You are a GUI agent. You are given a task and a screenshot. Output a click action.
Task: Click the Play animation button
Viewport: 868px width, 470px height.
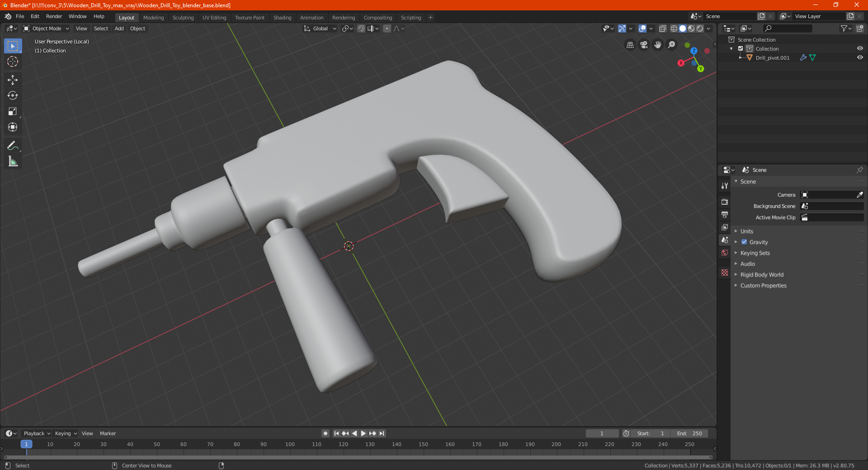363,433
